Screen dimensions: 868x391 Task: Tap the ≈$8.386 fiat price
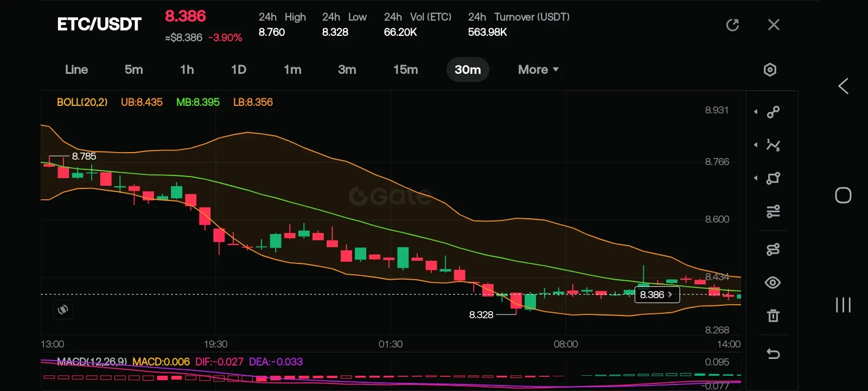pyautogui.click(x=184, y=37)
